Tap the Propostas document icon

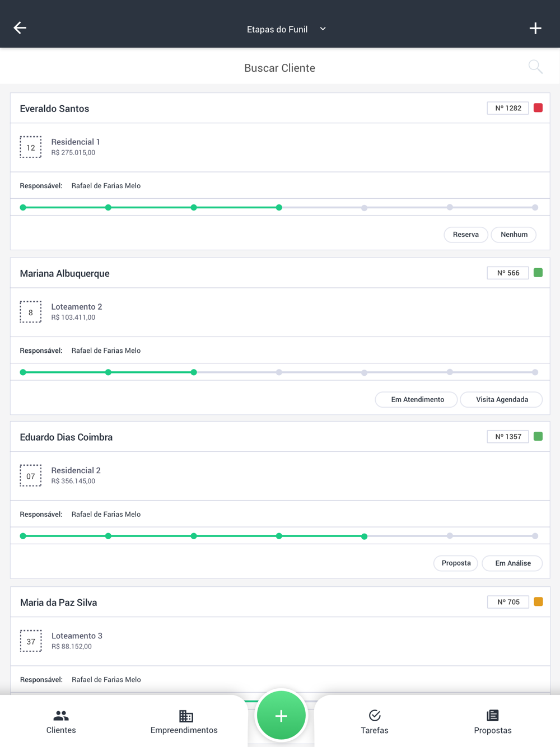pyautogui.click(x=493, y=716)
